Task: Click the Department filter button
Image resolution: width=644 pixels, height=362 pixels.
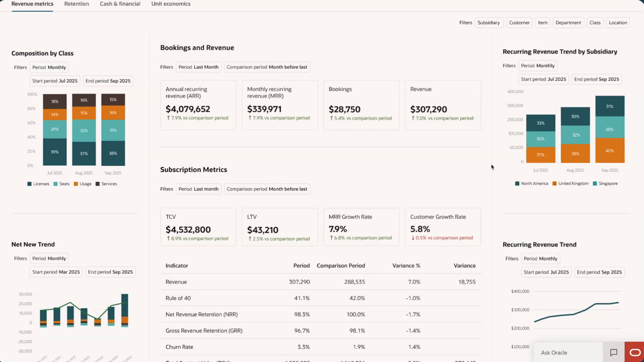Action: (568, 22)
